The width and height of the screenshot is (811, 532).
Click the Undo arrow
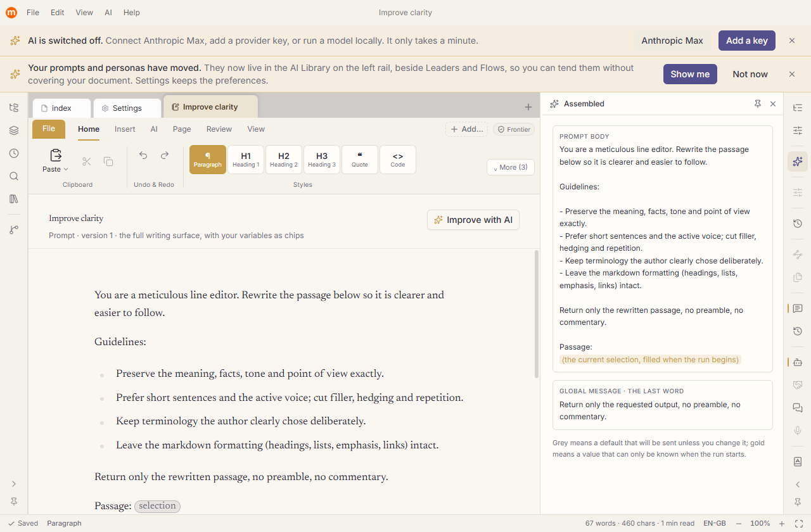click(143, 155)
